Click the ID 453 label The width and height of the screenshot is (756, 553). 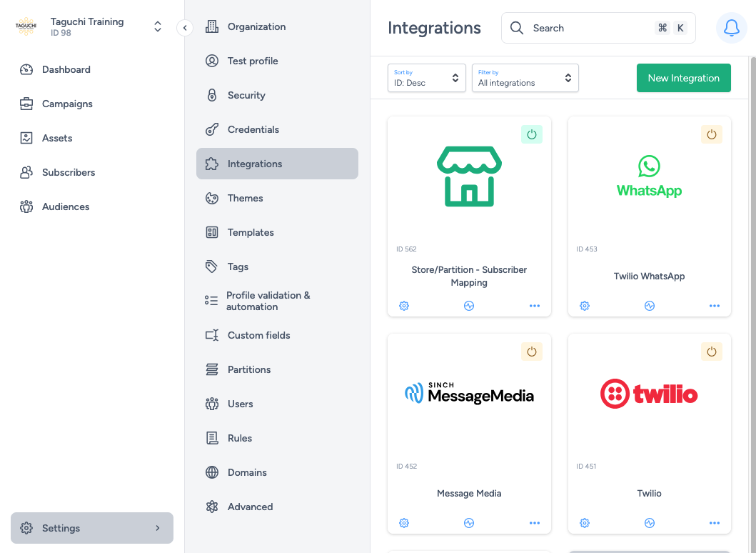point(586,249)
